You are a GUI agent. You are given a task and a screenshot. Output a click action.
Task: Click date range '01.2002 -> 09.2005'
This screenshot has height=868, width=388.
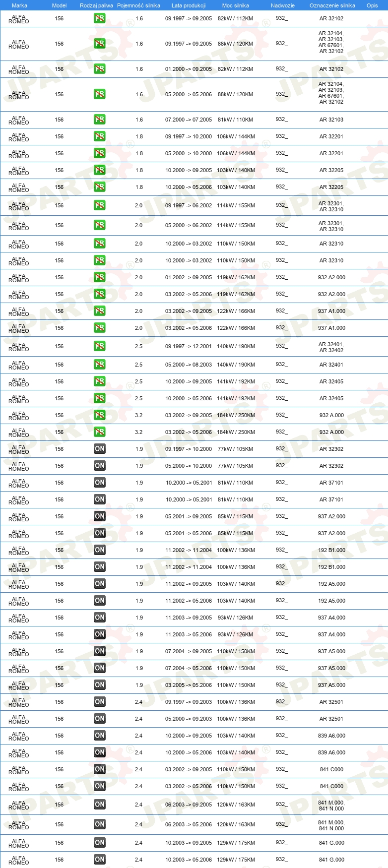tap(189, 277)
